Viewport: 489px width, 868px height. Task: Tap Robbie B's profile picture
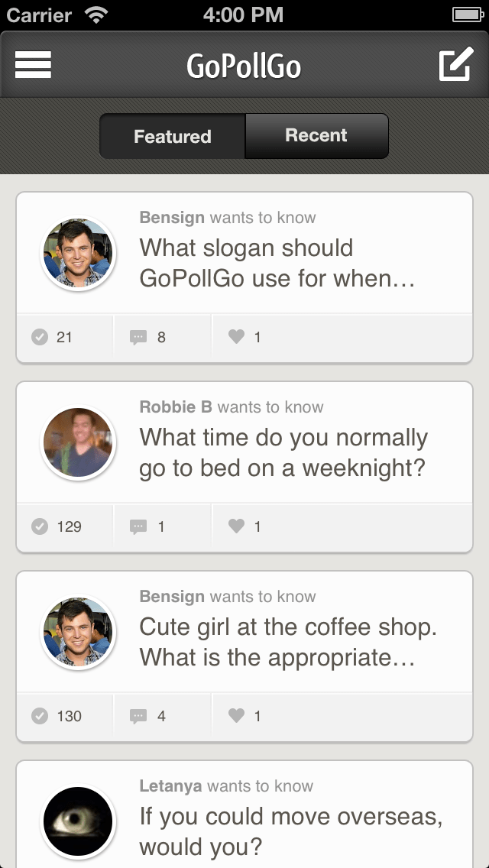[78, 443]
